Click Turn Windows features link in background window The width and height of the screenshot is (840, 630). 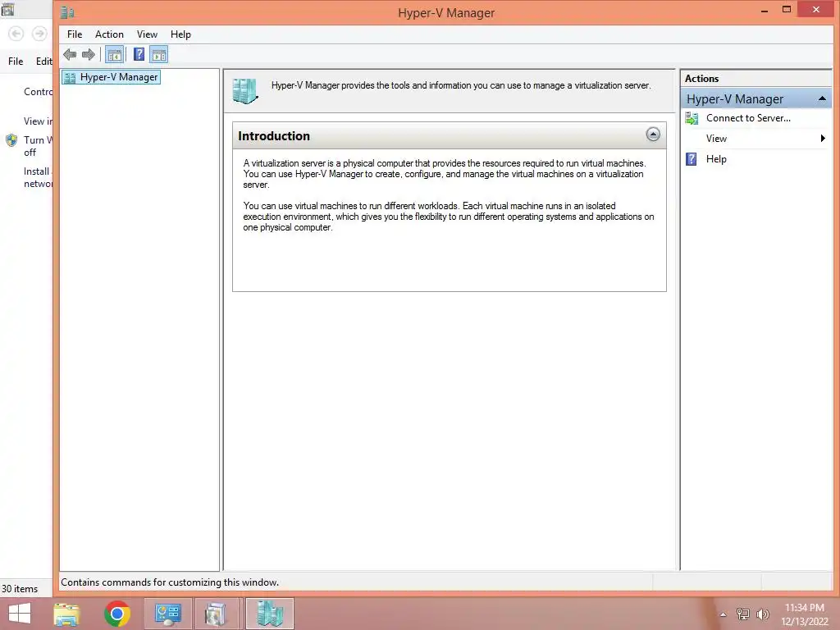(38, 146)
